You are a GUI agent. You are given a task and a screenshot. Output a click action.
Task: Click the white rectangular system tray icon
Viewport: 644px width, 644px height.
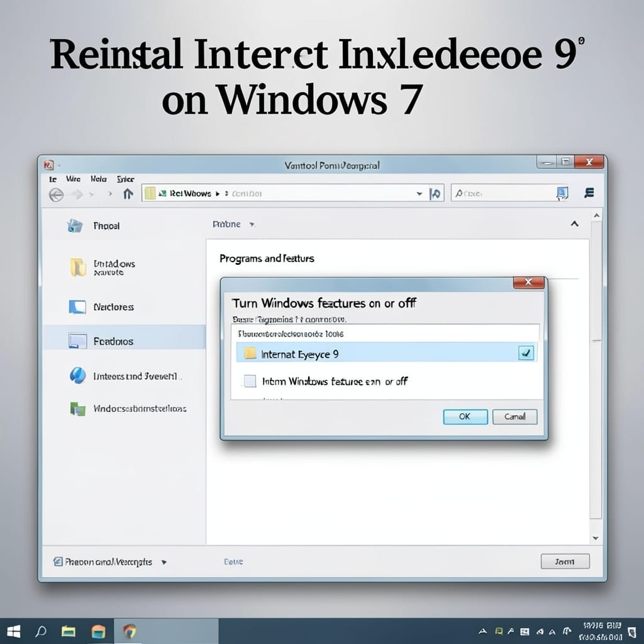525,632
